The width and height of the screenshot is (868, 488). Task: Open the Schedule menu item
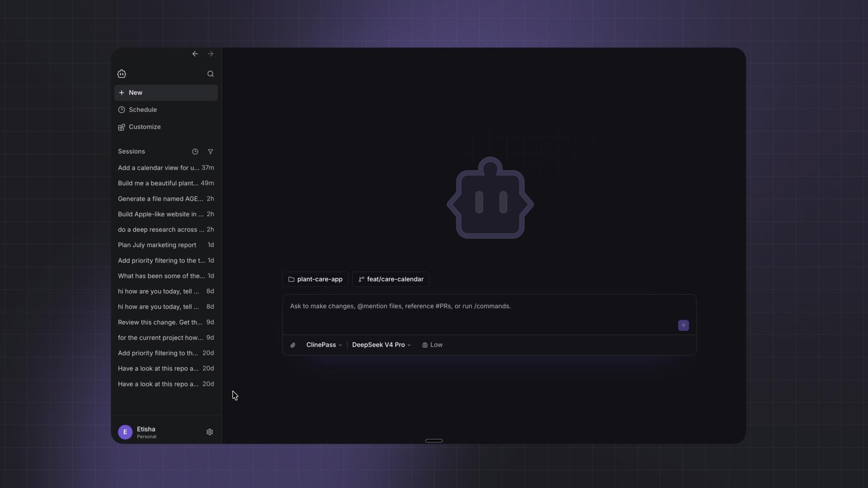pyautogui.click(x=166, y=110)
